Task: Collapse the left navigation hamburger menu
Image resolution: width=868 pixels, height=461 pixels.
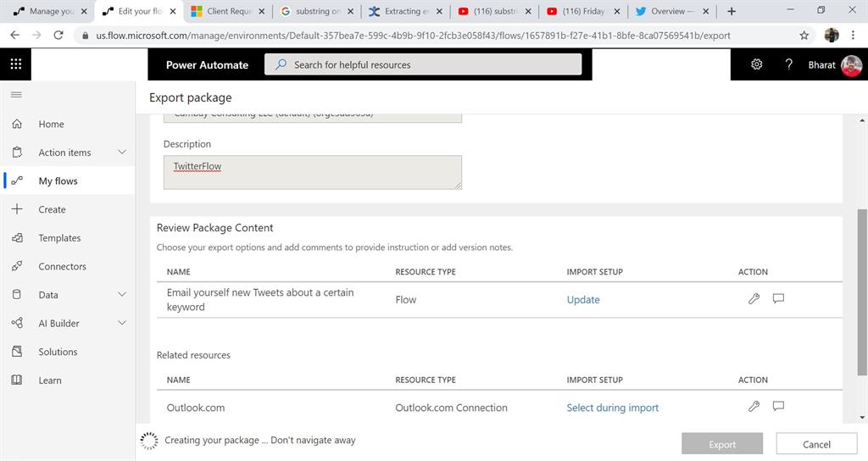Action: (17, 95)
